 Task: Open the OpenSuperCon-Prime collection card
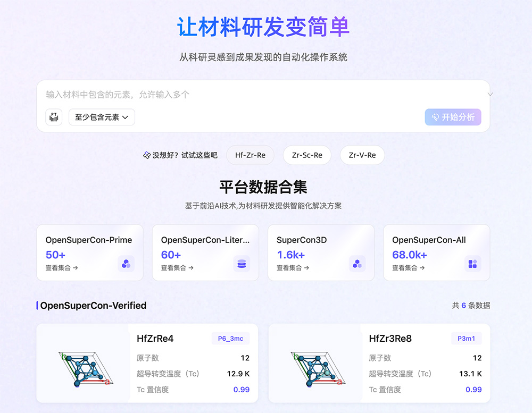[x=90, y=252]
